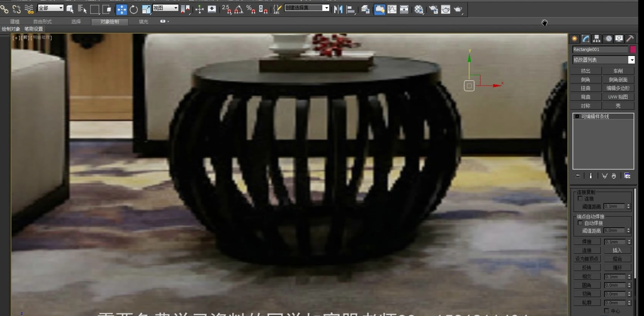Open the Modify command panel tab
Screen dimensions: 644x316
pyautogui.click(x=585, y=39)
